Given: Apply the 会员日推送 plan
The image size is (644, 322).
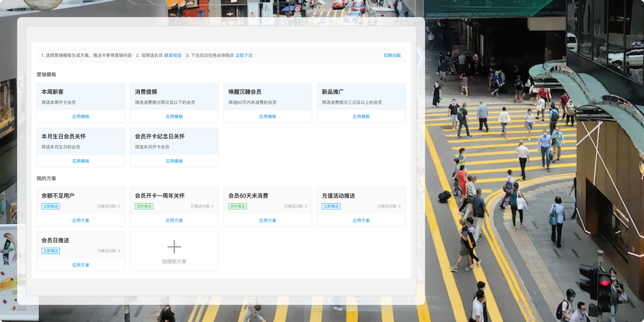Looking at the screenshot, I should click(81, 265).
